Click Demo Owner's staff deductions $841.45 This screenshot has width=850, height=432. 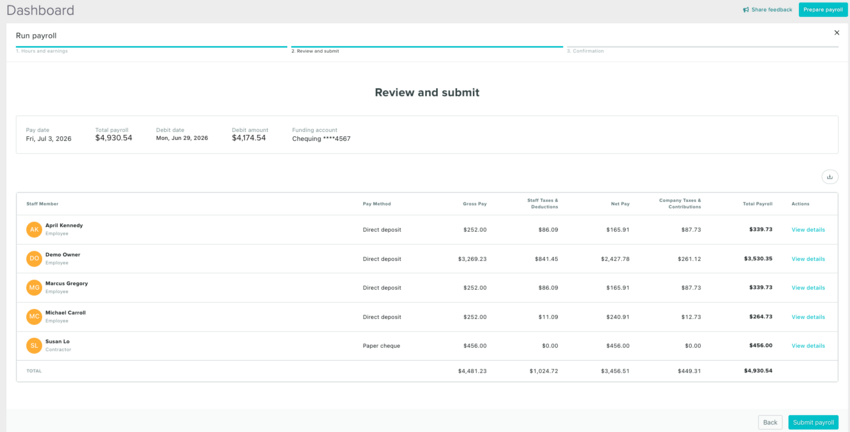pos(546,259)
